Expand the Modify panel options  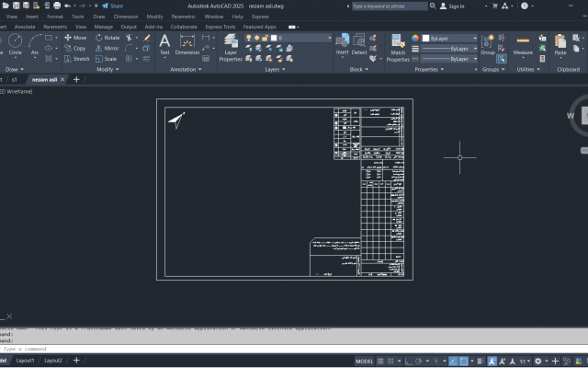click(107, 70)
